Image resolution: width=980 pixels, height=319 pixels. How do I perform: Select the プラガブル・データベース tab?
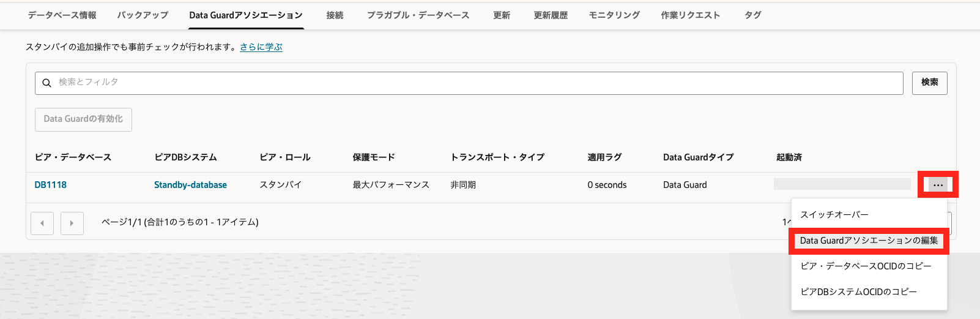click(x=418, y=15)
